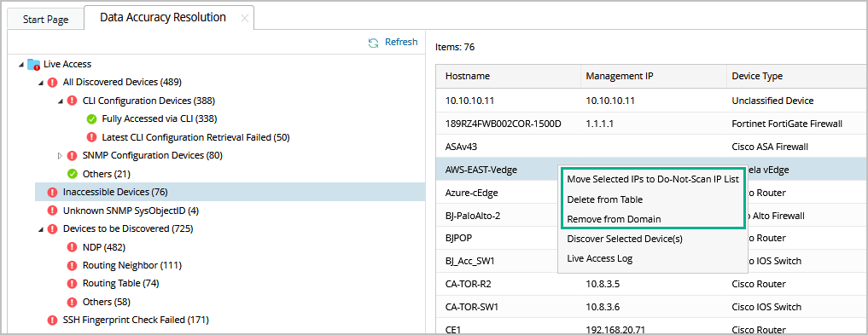Collapse CLI Configuration Devices node
The width and height of the screenshot is (868, 335).
[x=60, y=101]
